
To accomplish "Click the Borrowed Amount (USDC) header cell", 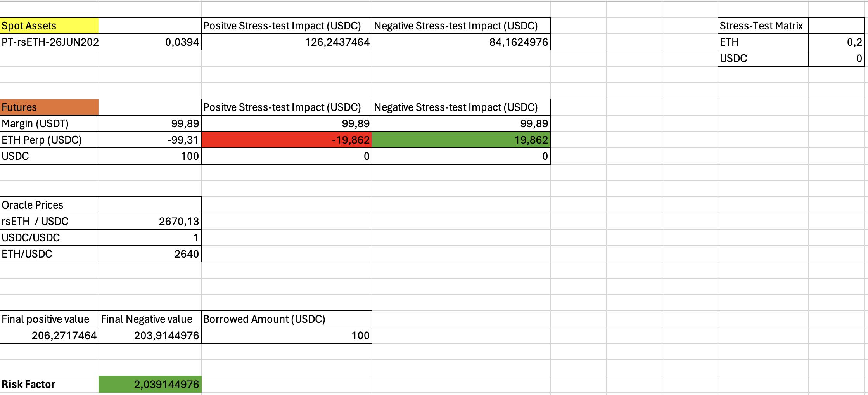I will pos(286,319).
